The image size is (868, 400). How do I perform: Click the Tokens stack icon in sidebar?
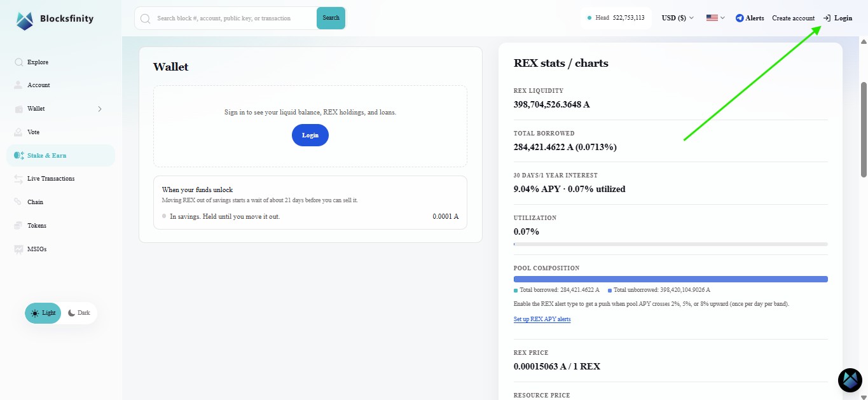coord(18,226)
